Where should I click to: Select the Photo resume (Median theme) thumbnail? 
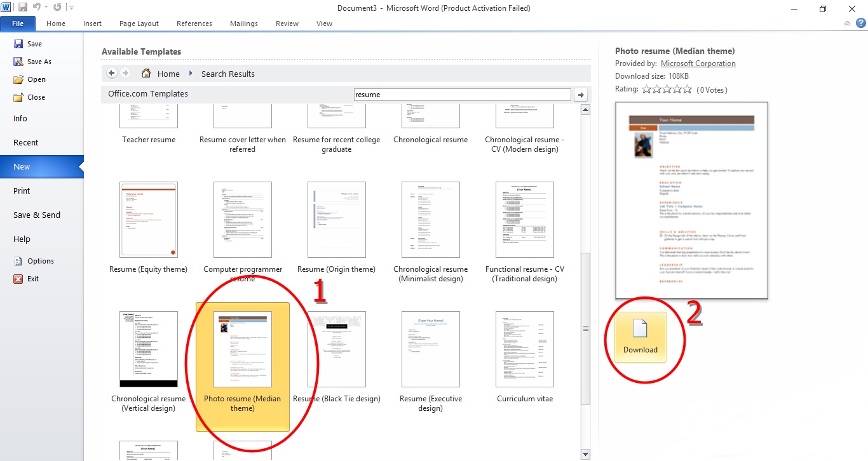tap(243, 349)
